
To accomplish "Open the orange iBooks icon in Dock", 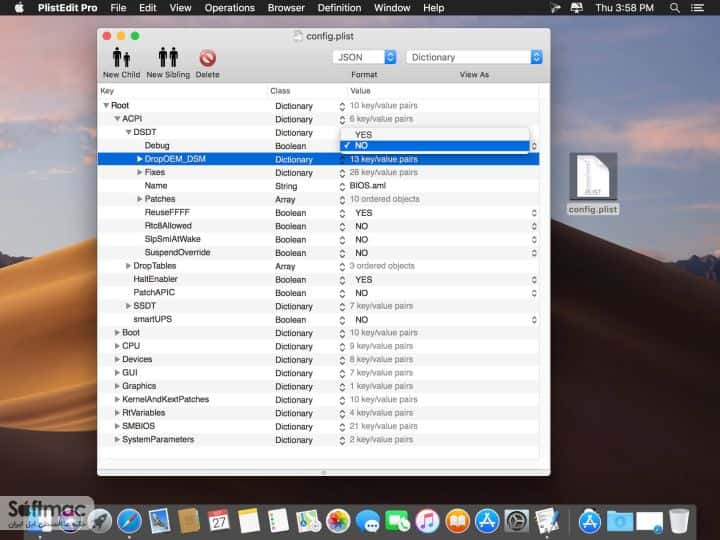I will point(457,521).
